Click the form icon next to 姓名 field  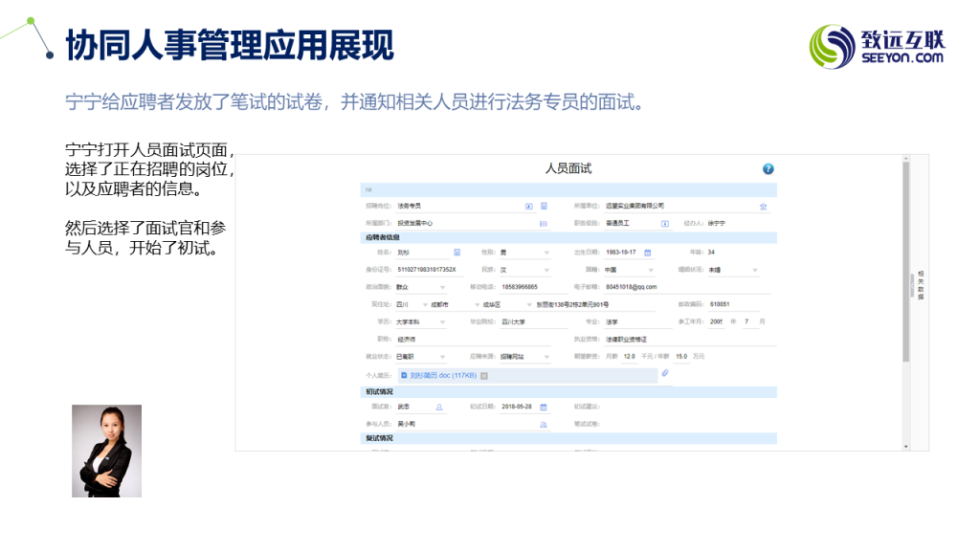tap(457, 253)
